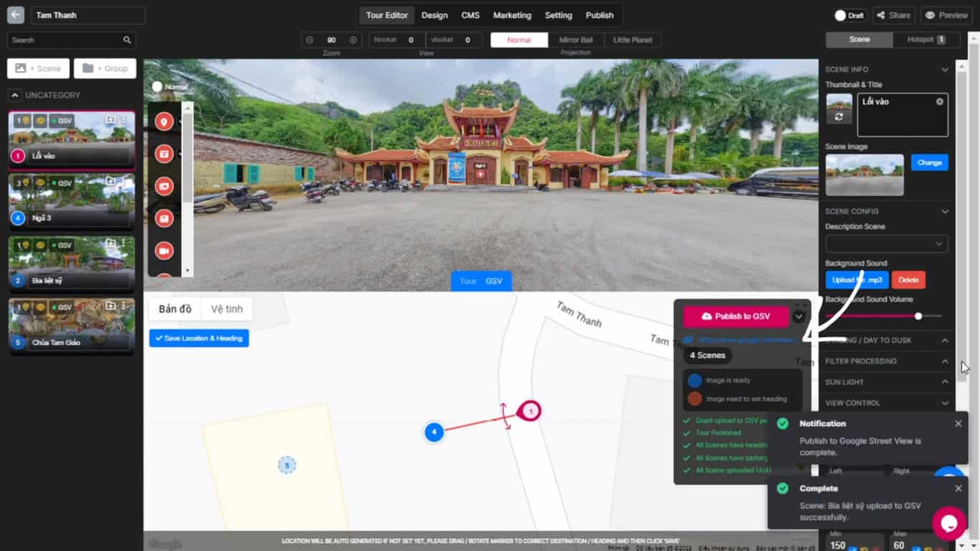Viewport: 980px width, 551px height.
Task: Click the search magnifier in the scene sidebar
Action: pyautogui.click(x=126, y=40)
